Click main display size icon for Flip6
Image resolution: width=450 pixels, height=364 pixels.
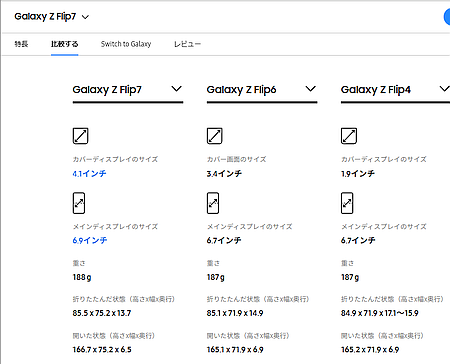[213, 203]
